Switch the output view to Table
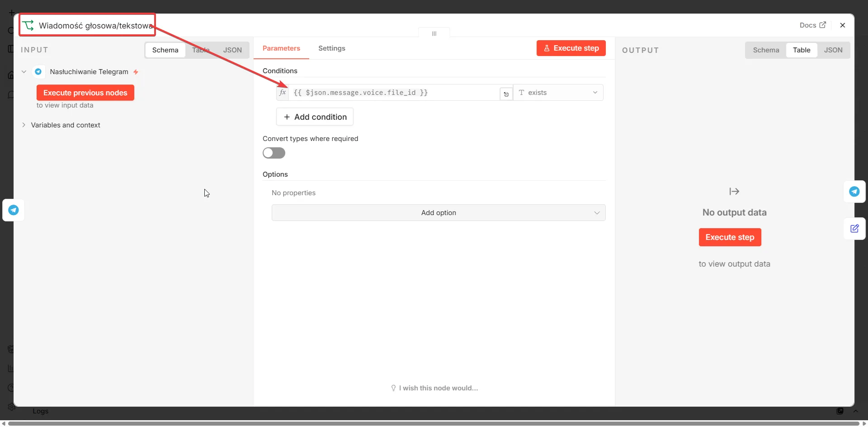The image size is (868, 427). 802,50
